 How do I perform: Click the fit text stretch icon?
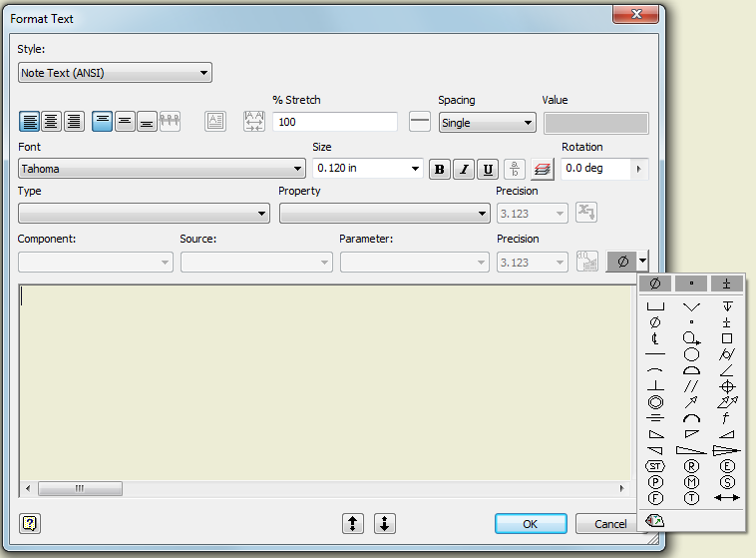click(x=254, y=121)
